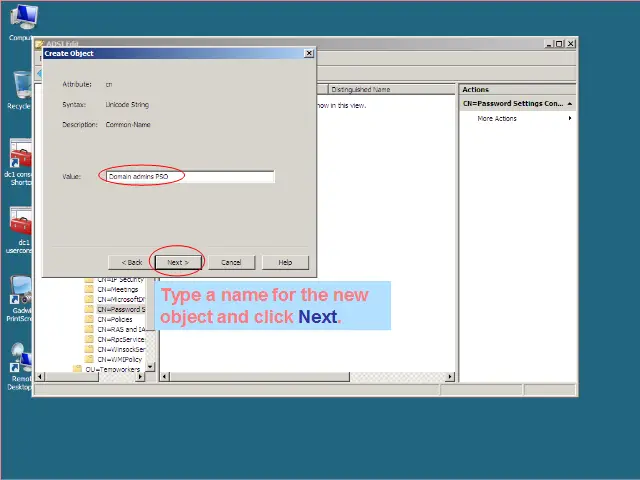Cancel the Create Object dialog
640x480 pixels.
coord(231,262)
